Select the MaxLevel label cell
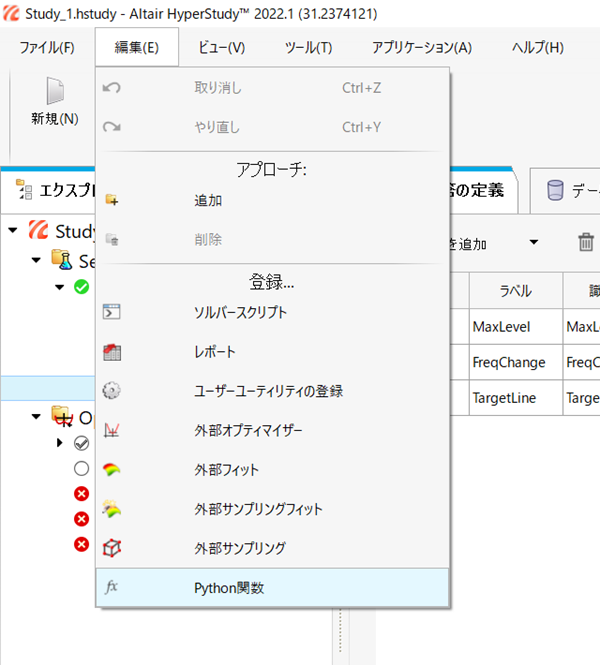The image size is (600, 665). [x=516, y=327]
